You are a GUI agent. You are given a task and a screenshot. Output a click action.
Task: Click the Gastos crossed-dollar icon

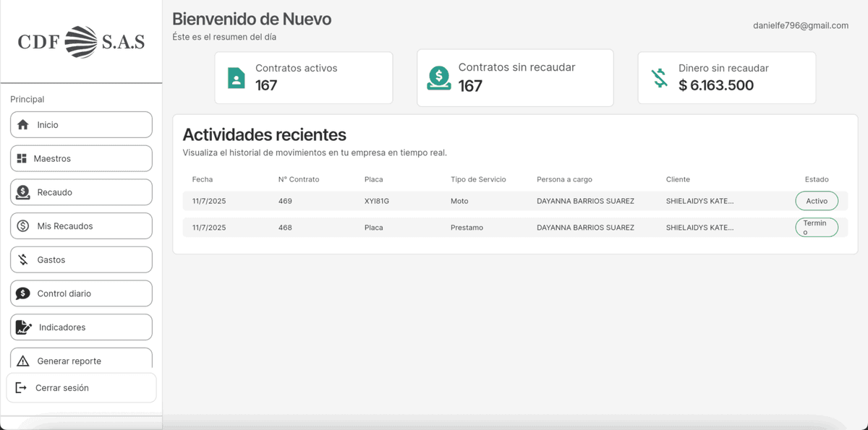(23, 259)
